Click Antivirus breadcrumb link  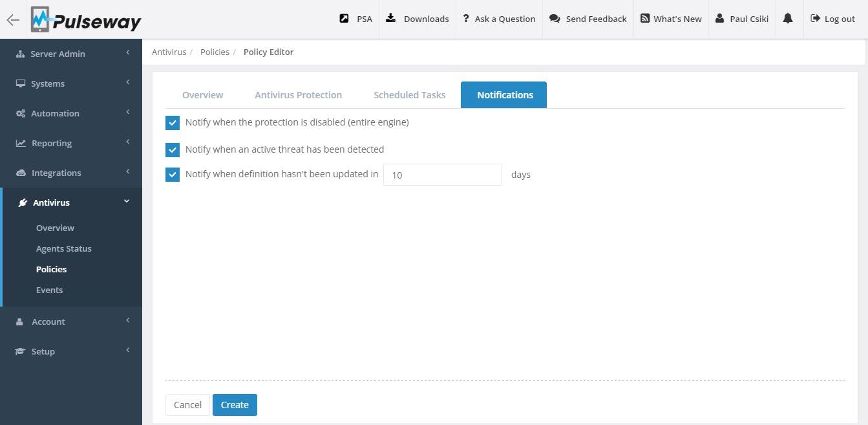(x=169, y=52)
